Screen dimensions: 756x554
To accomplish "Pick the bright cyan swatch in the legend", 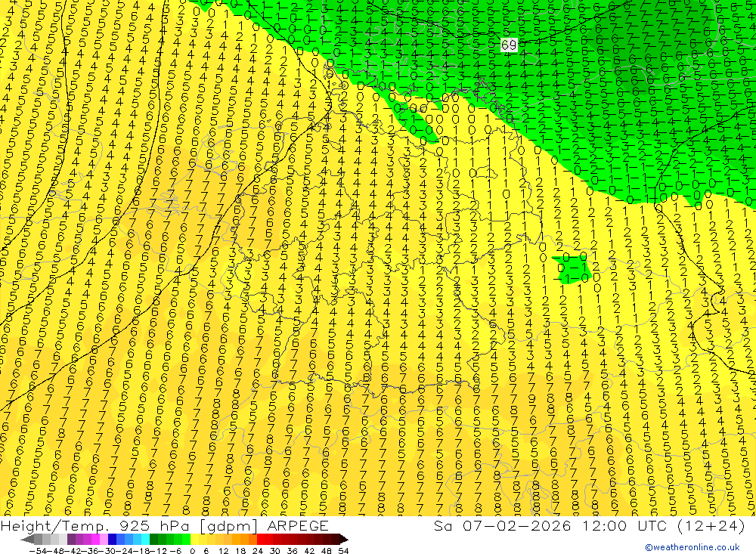I will pos(145,540).
